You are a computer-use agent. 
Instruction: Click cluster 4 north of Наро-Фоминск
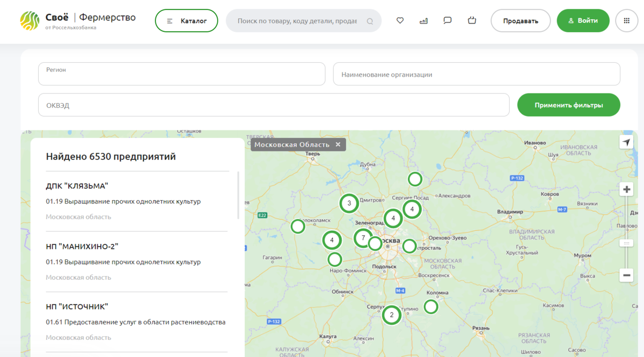(332, 240)
